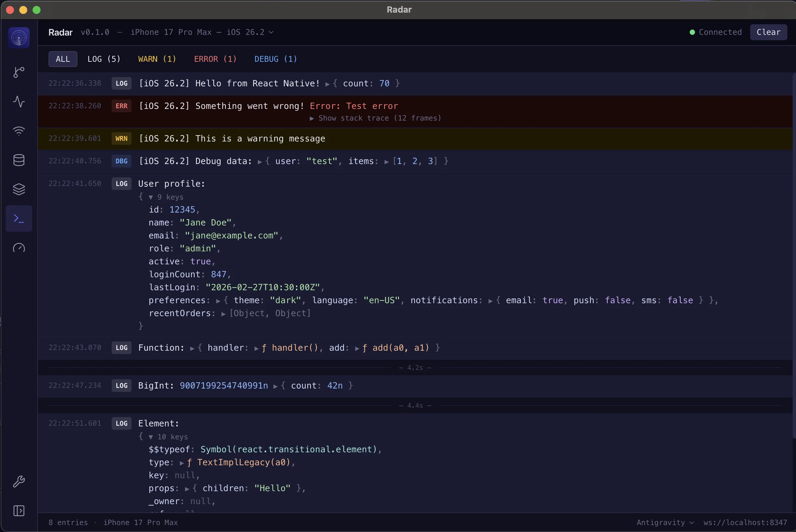This screenshot has height=532, width=796.
Task: Show stack trace (12 frames)
Action: click(x=375, y=118)
